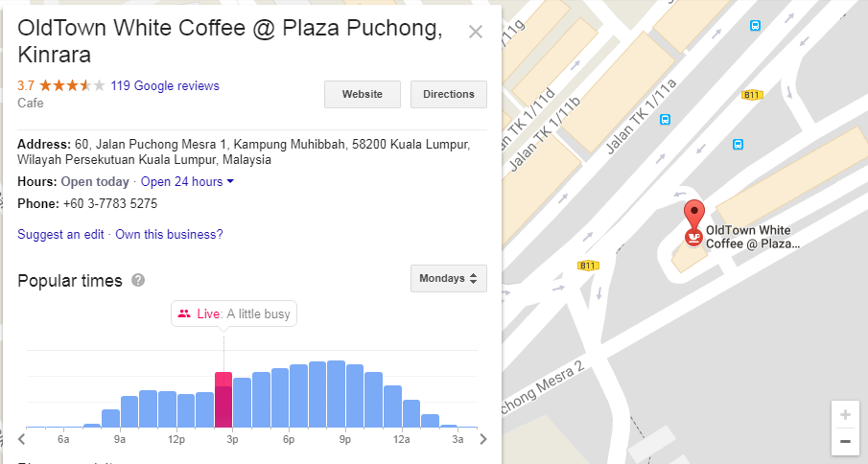Click the topmost bus stop icon on map
Screen dimensions: 868x464
click(756, 25)
